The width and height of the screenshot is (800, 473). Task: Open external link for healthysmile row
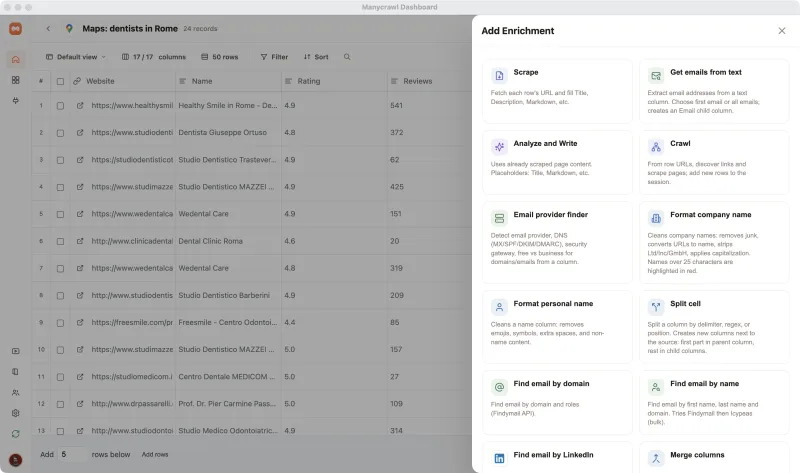[80, 106]
